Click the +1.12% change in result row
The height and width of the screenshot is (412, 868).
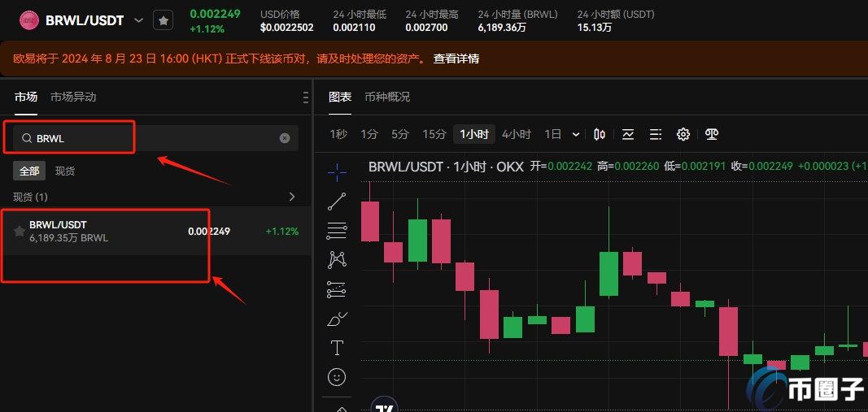pyautogui.click(x=282, y=231)
